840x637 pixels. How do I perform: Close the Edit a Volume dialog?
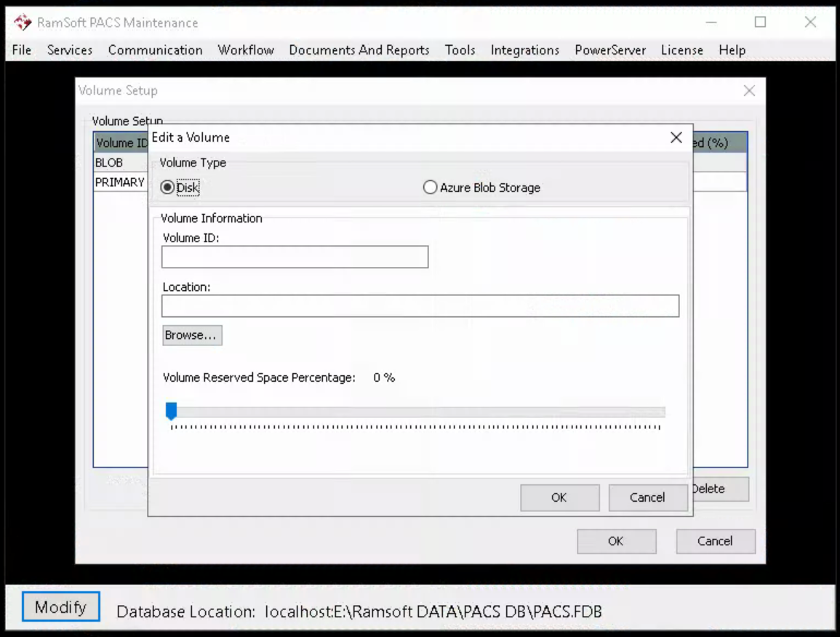tap(676, 137)
